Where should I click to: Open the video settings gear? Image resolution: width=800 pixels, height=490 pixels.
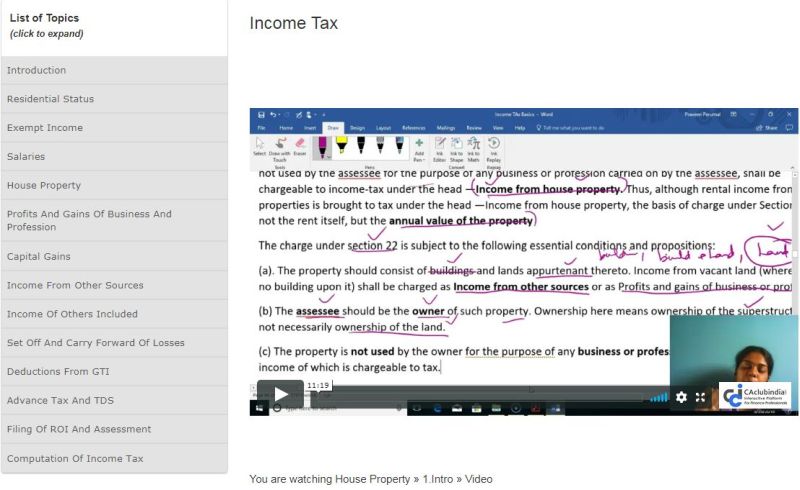click(x=681, y=396)
